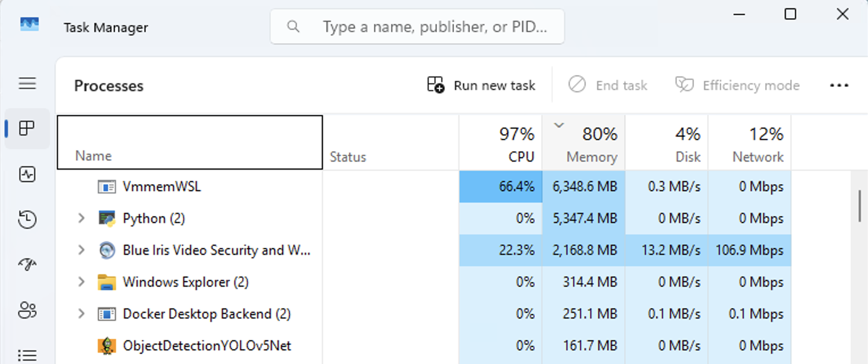
Task: Open the Performance sidebar icon
Action: pyautogui.click(x=27, y=174)
